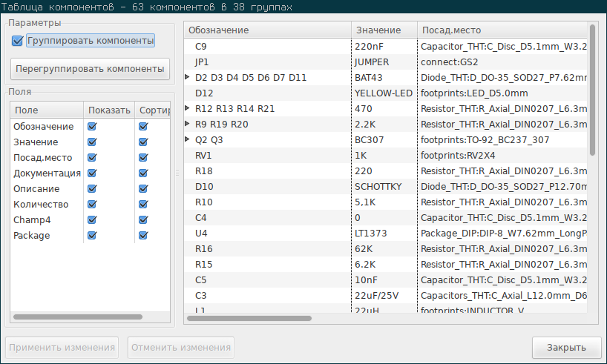607x364 pixels.
Task: Click the Отменить изменения button
Action: pos(181,348)
